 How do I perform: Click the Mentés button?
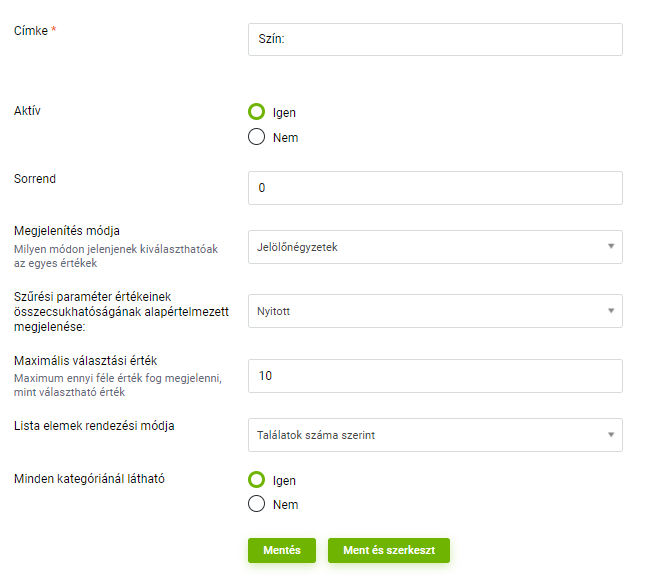(x=282, y=550)
